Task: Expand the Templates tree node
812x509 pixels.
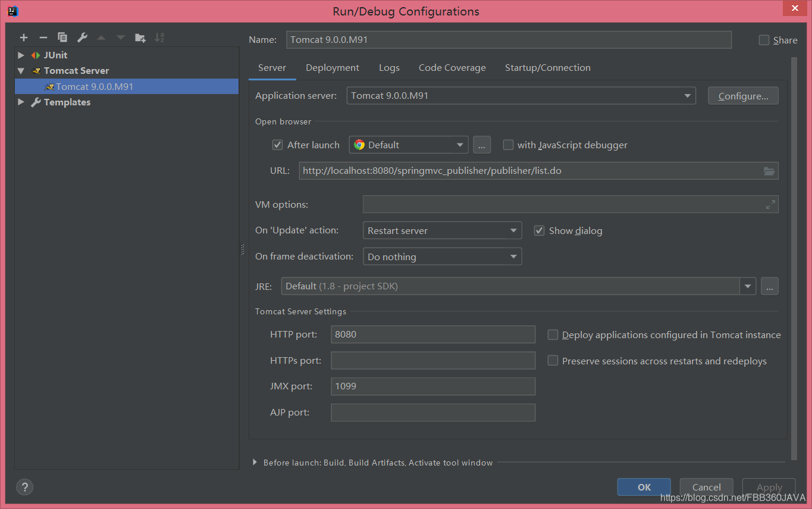Action: click(x=21, y=102)
